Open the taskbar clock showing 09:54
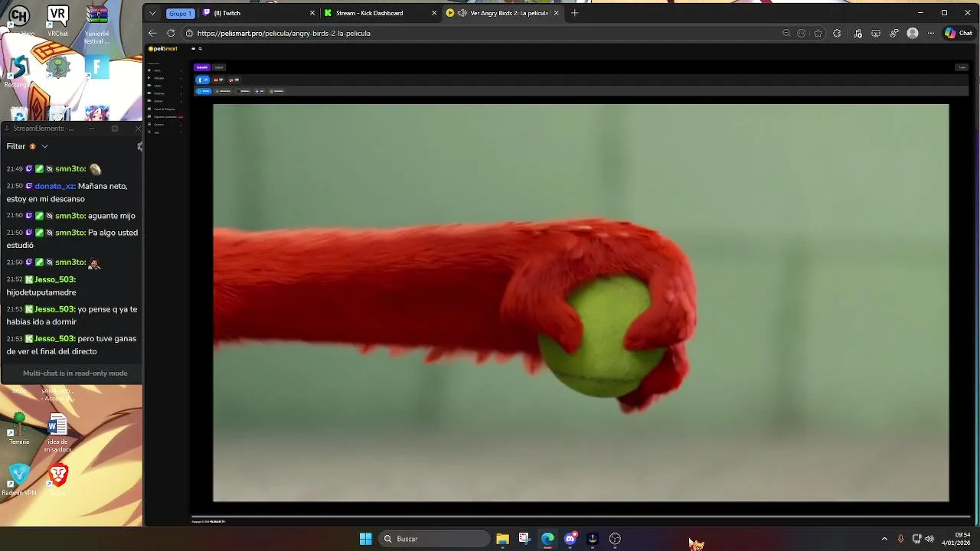Screen dimensions: 980x551 (x=957, y=539)
